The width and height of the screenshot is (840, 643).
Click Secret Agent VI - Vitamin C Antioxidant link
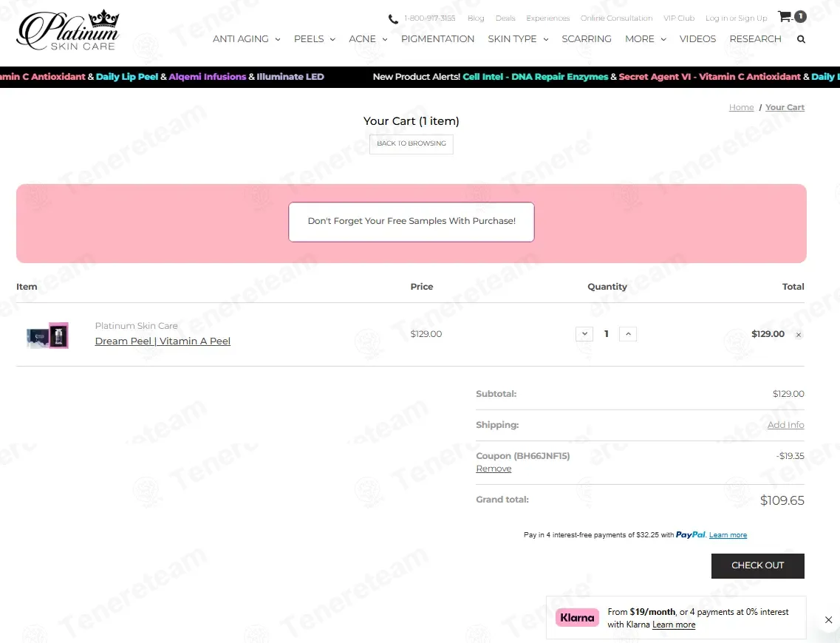click(x=710, y=77)
